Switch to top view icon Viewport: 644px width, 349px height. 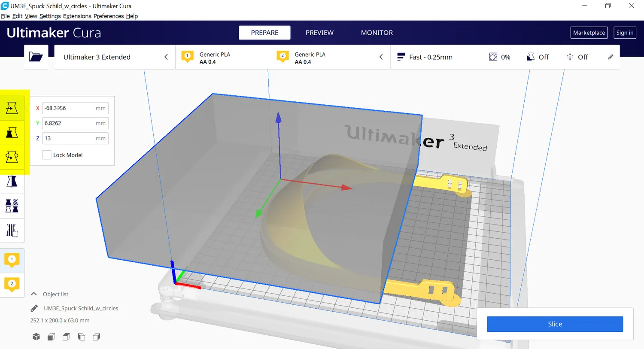[66, 337]
